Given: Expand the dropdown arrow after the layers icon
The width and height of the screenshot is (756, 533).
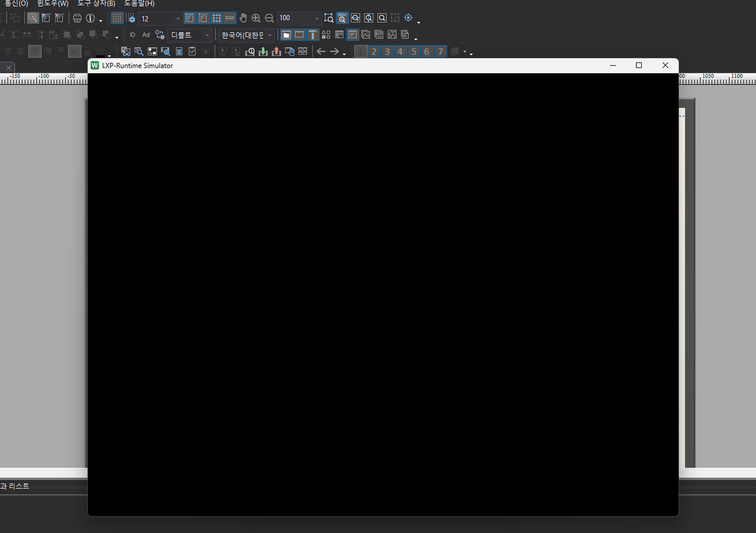Looking at the screenshot, I should [465, 52].
